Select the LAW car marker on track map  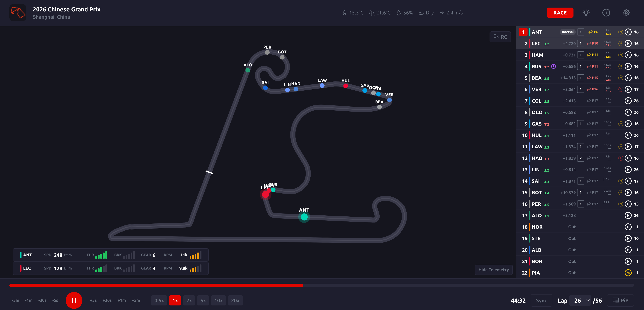point(322,86)
